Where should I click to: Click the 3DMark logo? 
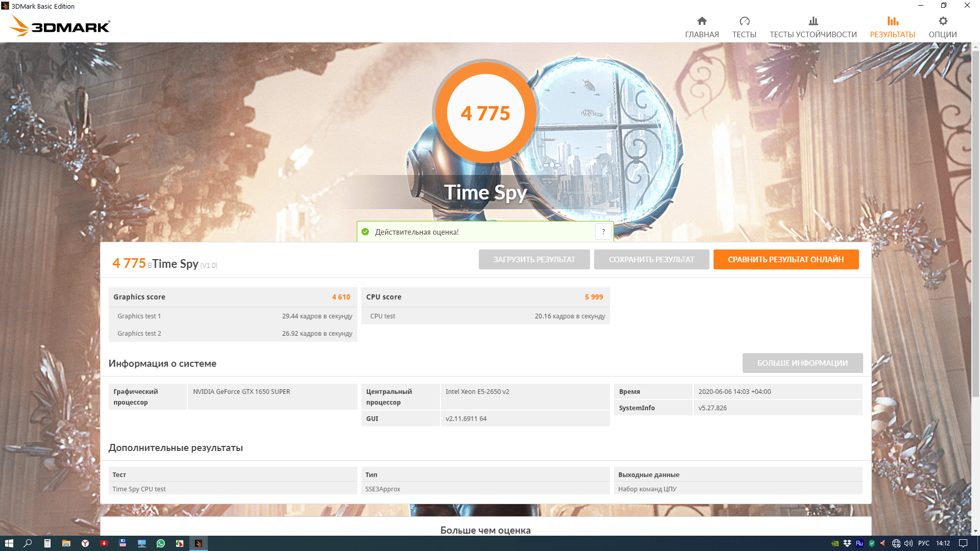coord(60,26)
